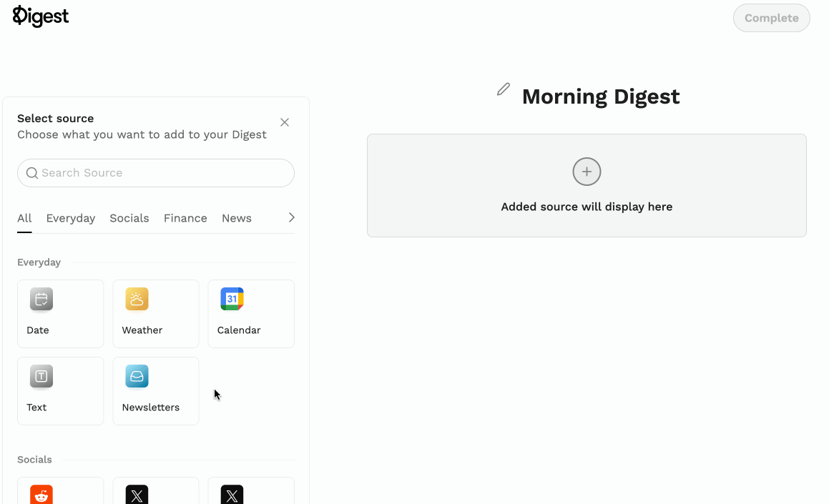Close the Select source panel
Screen dimensions: 829x504
(285, 122)
